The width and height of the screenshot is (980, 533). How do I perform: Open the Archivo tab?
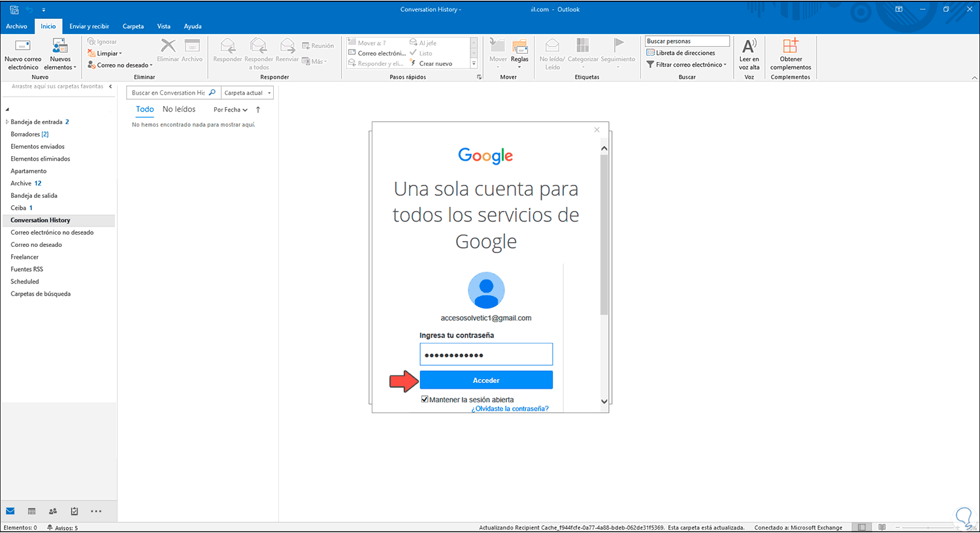click(x=16, y=26)
